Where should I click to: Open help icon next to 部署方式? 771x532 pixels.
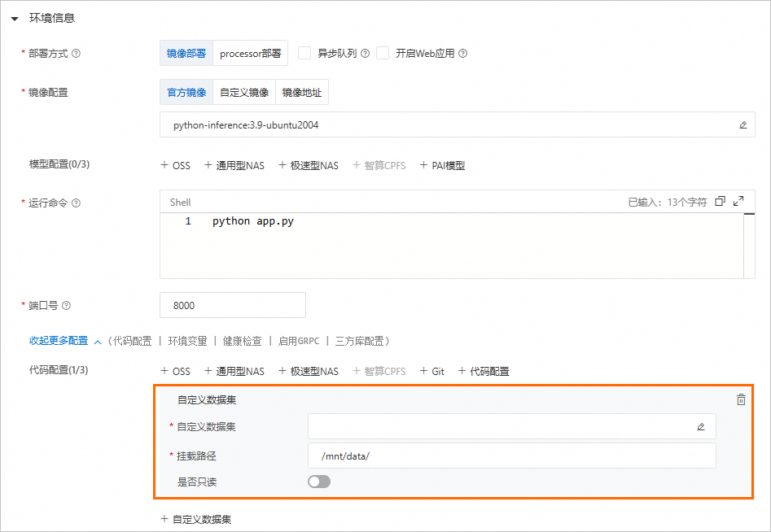tap(77, 54)
